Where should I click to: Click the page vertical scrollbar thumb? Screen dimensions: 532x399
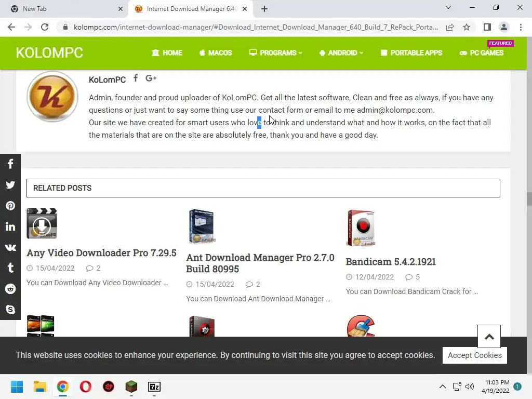(x=529, y=199)
